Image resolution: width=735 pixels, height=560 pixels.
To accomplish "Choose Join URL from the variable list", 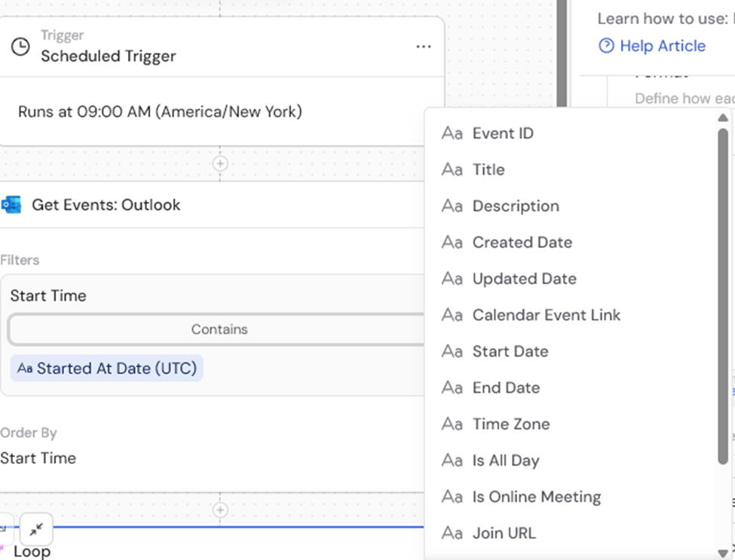I will [504, 533].
